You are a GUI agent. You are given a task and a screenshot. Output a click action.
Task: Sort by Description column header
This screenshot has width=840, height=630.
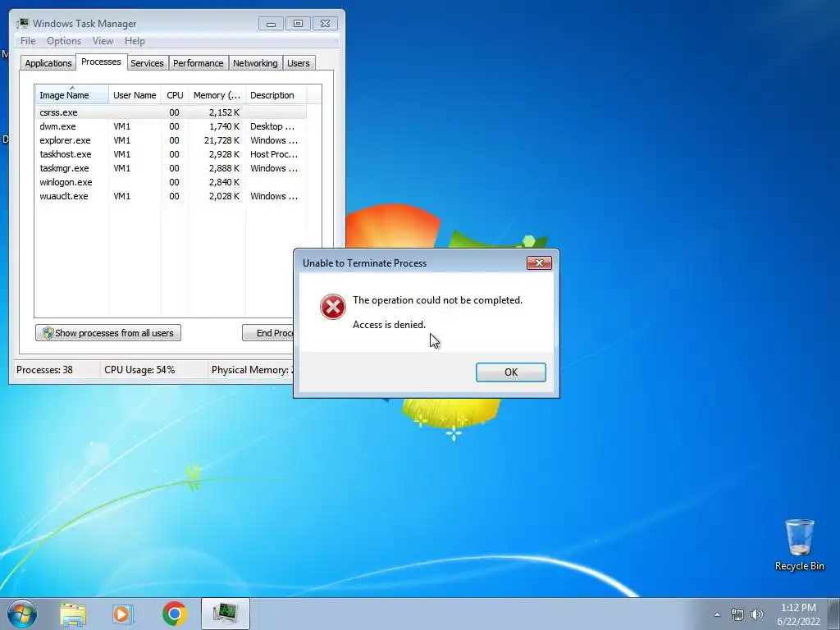pyautogui.click(x=276, y=95)
